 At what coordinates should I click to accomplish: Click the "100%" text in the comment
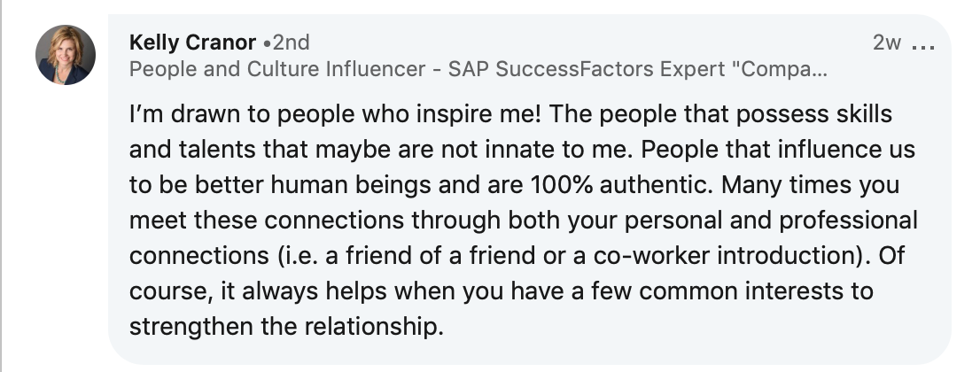(x=553, y=185)
